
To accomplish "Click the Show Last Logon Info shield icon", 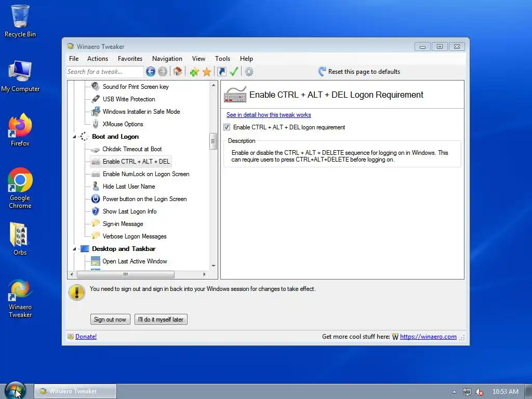I will pos(96,211).
